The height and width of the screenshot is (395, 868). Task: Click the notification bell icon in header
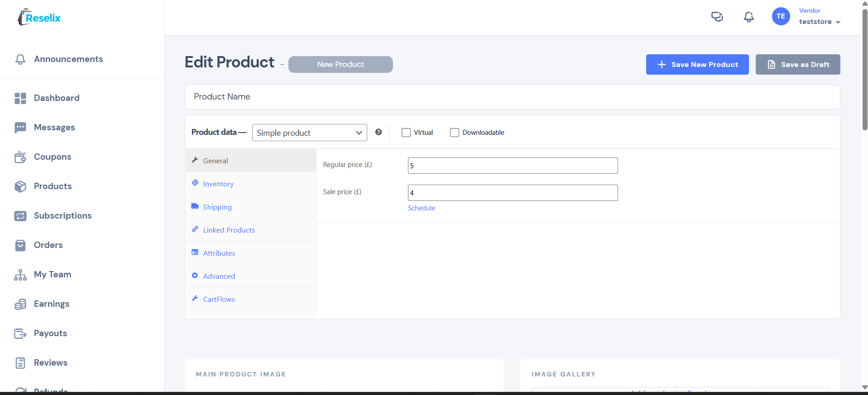tap(748, 17)
